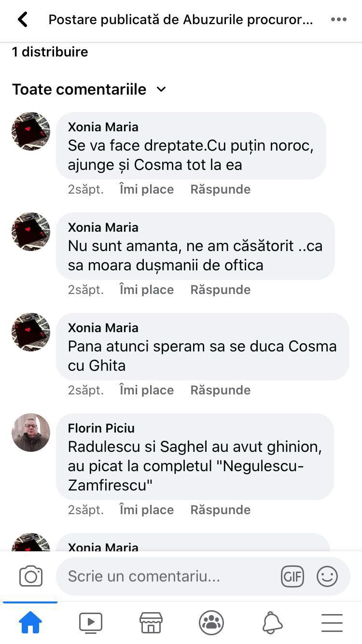
Task: Like Florin Piciu's comment
Action: click(146, 510)
